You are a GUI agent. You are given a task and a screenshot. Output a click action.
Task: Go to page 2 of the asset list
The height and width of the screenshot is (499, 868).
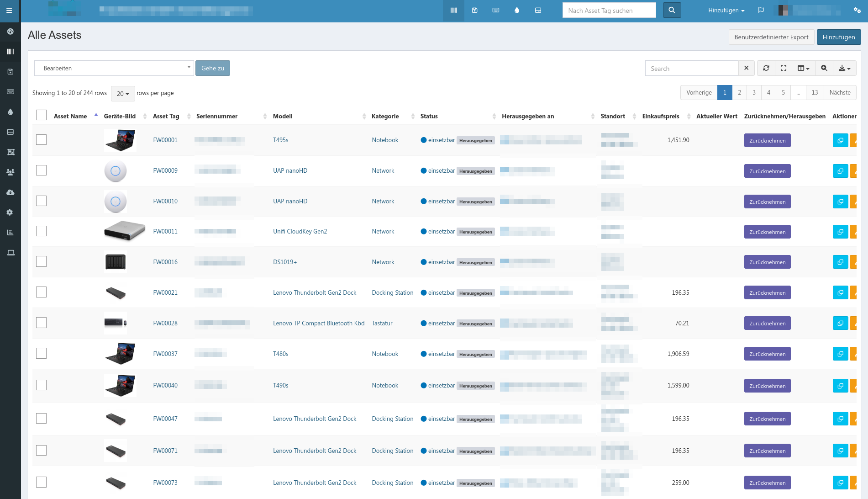[740, 92]
